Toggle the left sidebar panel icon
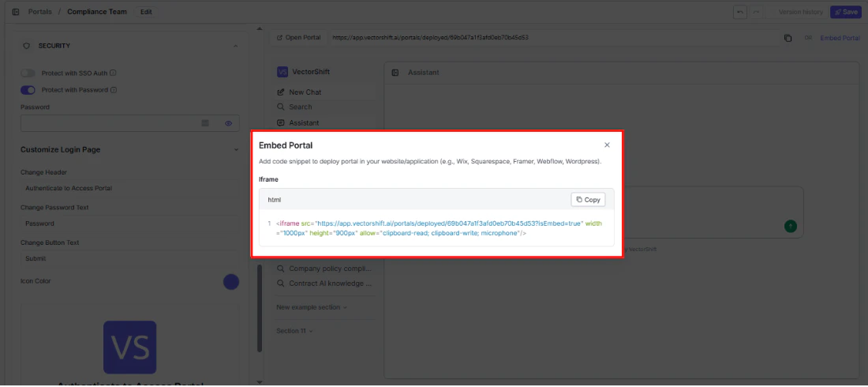This screenshot has width=868, height=387. pyautogui.click(x=16, y=12)
